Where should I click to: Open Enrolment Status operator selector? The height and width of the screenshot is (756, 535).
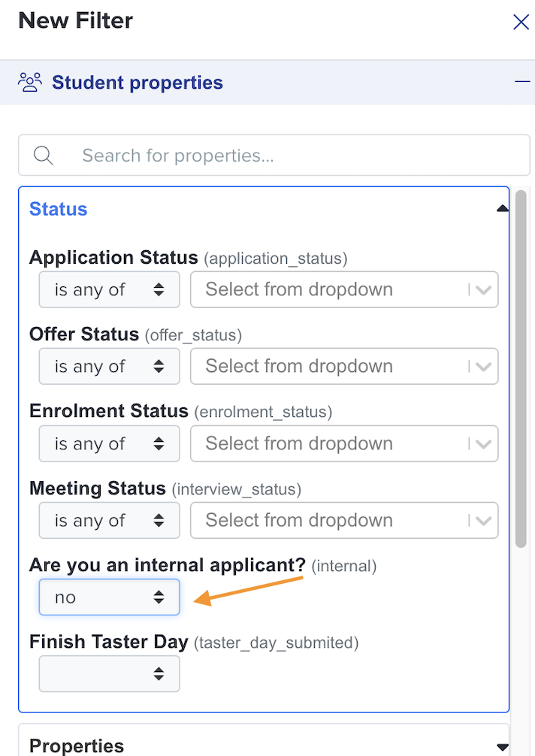pyautogui.click(x=110, y=443)
